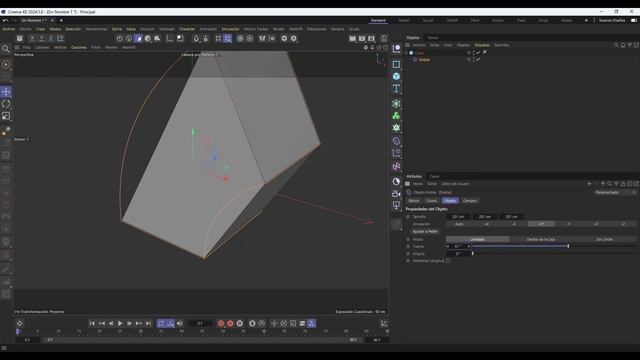Switch to Básico tab in Attributes

coord(413,201)
